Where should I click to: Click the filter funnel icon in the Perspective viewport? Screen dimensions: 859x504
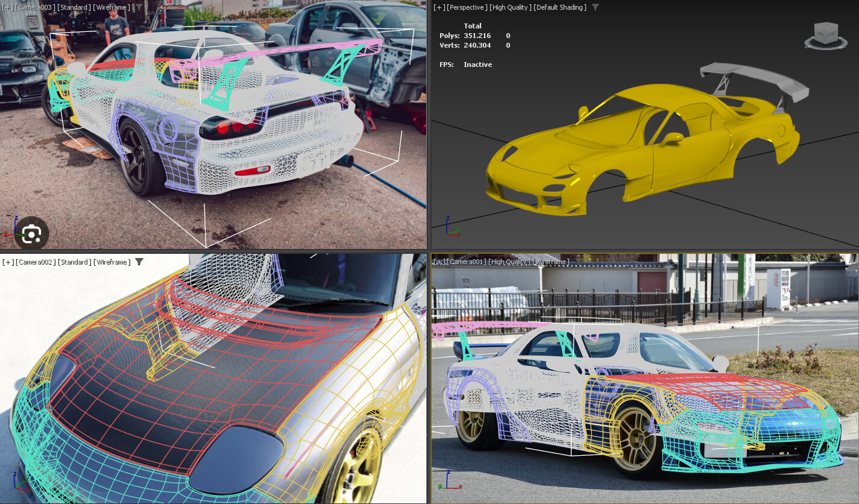(x=596, y=7)
